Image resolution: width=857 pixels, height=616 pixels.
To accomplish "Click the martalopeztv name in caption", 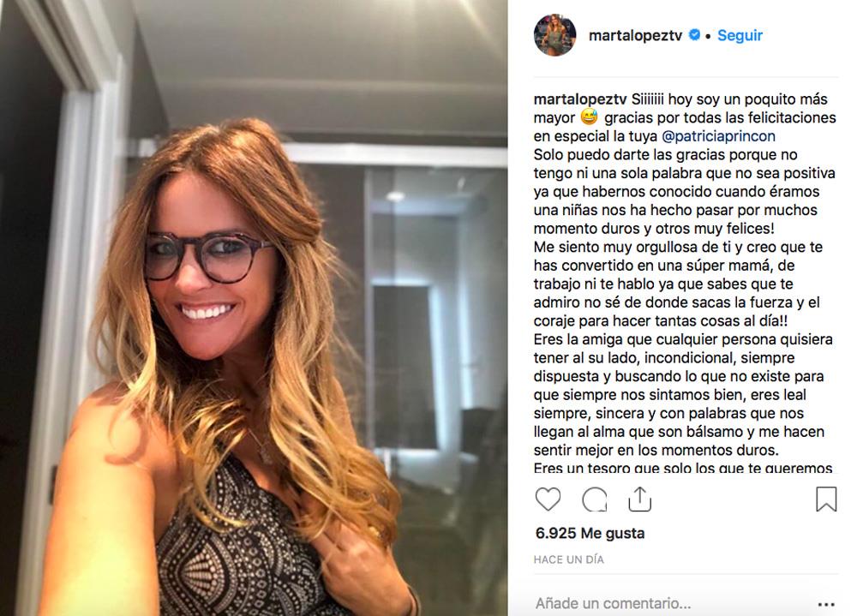I will 580,99.
